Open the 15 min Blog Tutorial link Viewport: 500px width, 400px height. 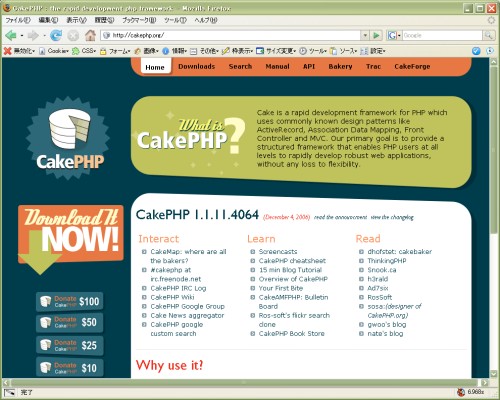point(290,270)
